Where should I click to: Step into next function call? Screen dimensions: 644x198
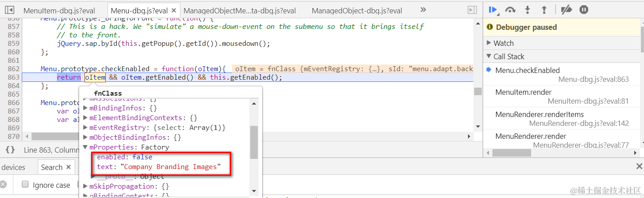point(528,9)
